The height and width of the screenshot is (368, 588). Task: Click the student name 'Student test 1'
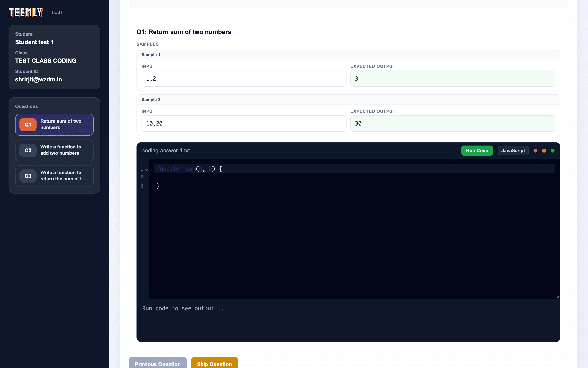pyautogui.click(x=34, y=42)
